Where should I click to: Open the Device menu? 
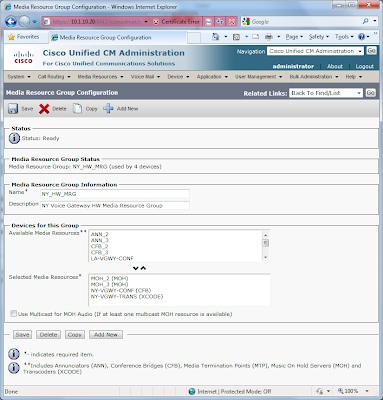coord(178,77)
